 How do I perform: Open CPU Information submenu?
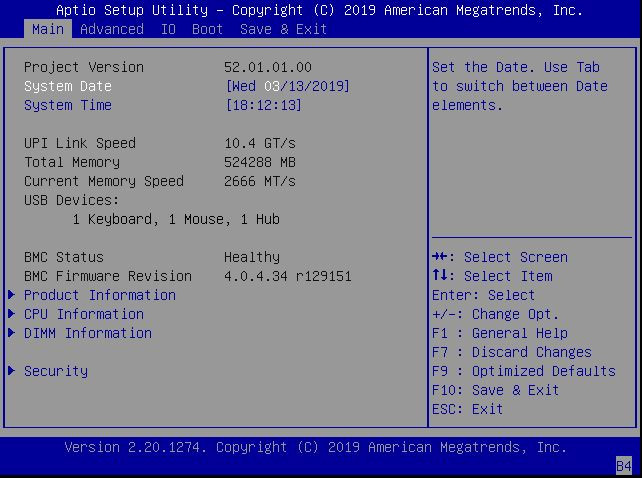pyautogui.click(x=84, y=314)
